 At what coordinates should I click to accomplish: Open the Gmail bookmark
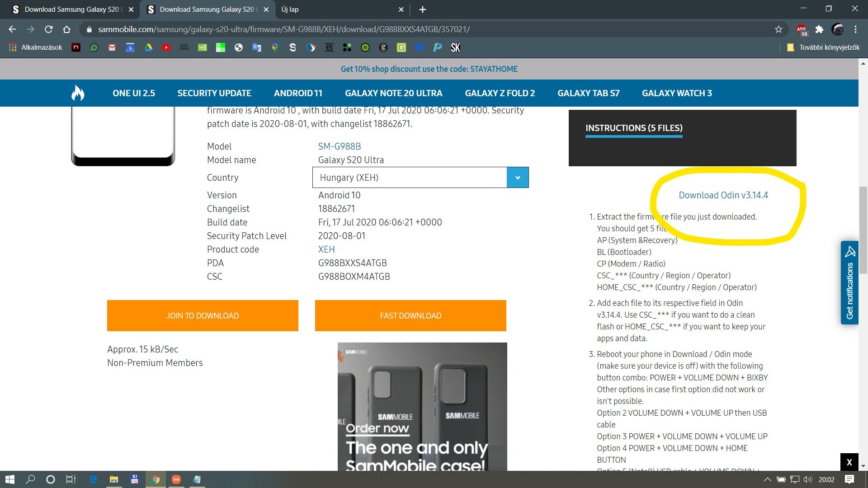click(x=112, y=47)
